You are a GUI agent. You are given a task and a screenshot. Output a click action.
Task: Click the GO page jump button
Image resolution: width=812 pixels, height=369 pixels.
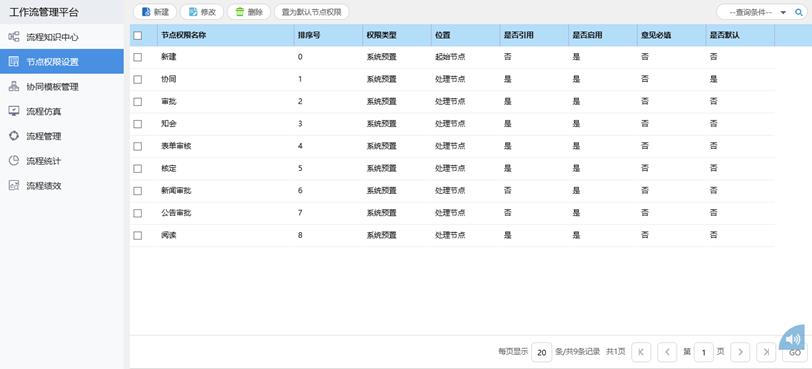tap(794, 352)
